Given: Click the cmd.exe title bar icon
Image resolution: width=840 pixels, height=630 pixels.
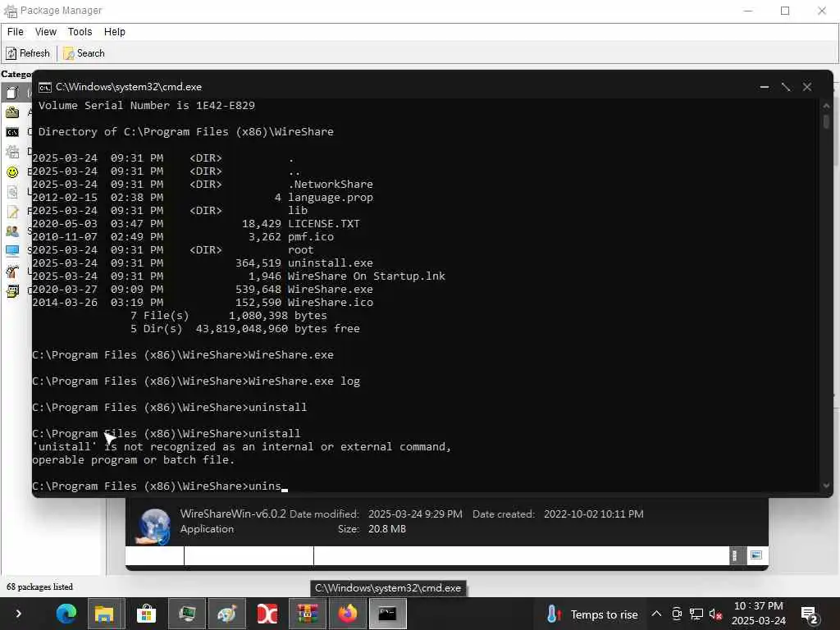Looking at the screenshot, I should (x=45, y=87).
